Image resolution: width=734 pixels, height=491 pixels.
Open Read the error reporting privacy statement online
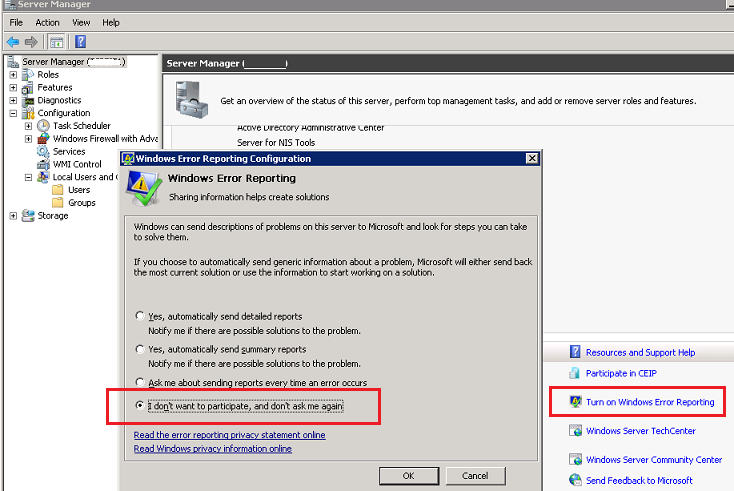click(x=229, y=435)
